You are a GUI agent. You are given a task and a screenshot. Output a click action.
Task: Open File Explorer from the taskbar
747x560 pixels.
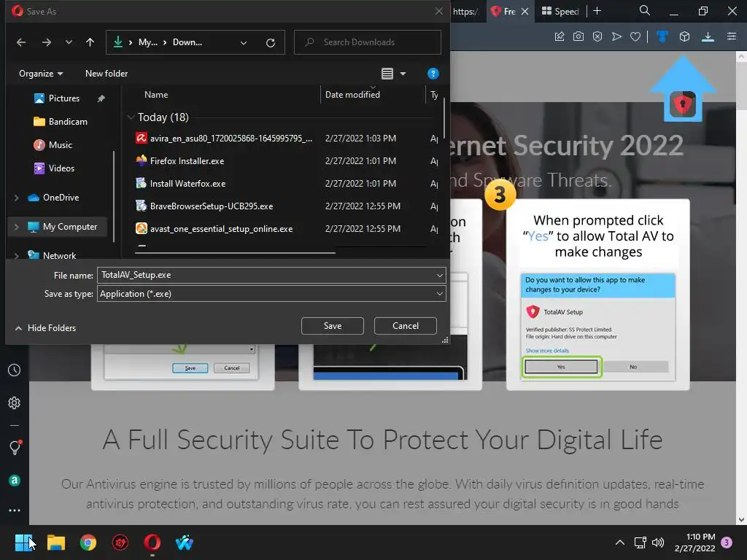point(55,542)
